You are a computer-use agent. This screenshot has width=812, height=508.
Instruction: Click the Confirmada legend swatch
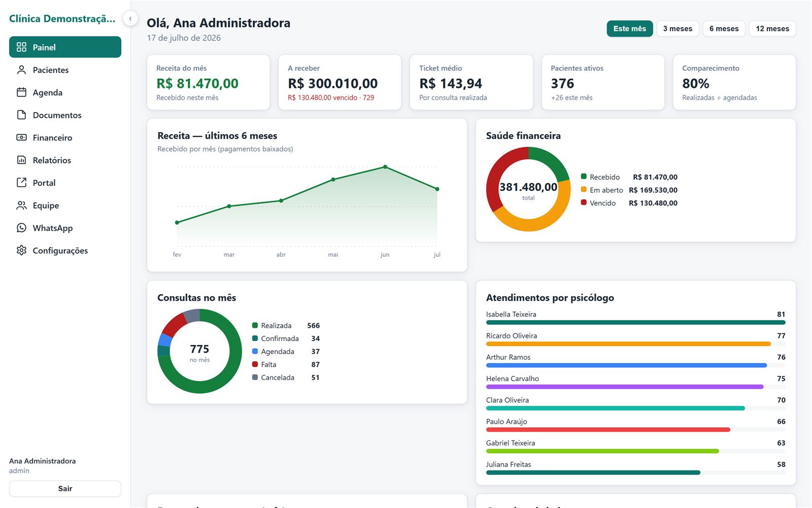255,338
